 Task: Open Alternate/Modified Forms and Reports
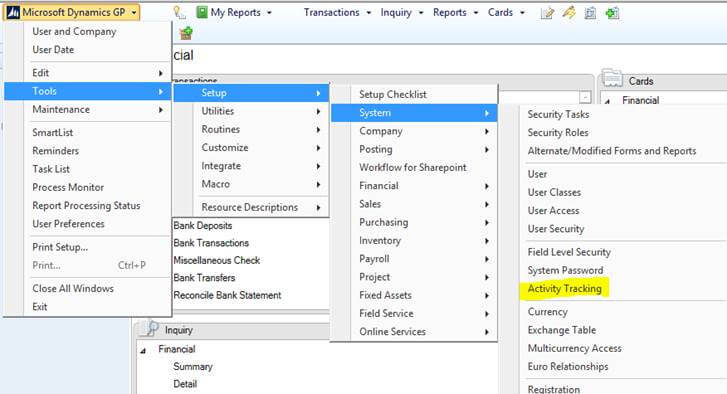point(612,151)
